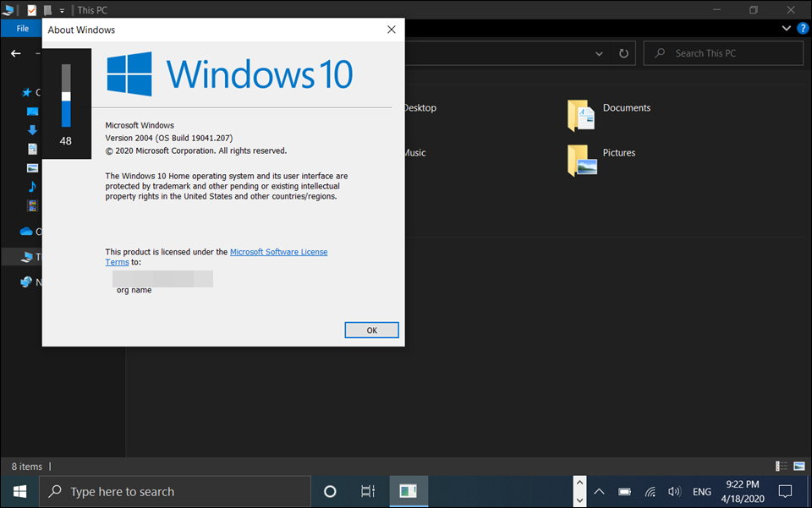Click the taskbar 'Type here to search' box
812x508 pixels.
pos(175,491)
